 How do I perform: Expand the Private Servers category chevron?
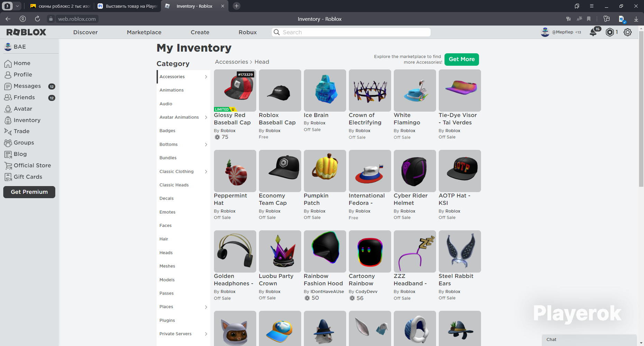coord(206,334)
